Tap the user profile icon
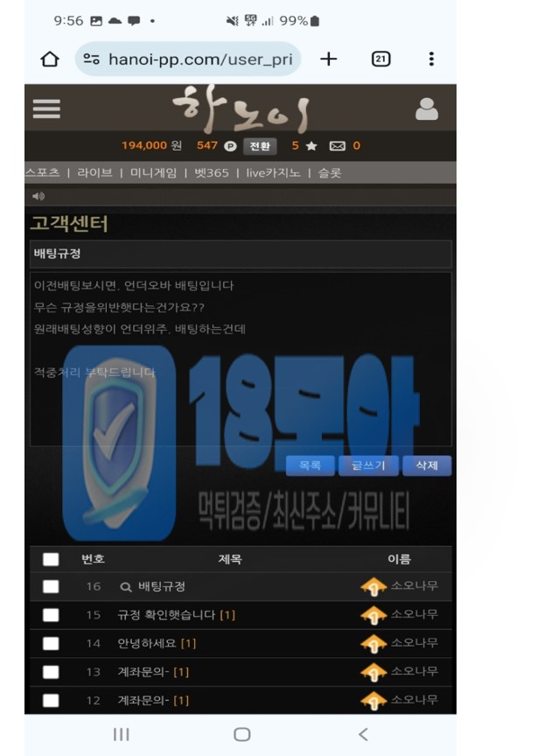The image size is (544, 756). pyautogui.click(x=427, y=109)
